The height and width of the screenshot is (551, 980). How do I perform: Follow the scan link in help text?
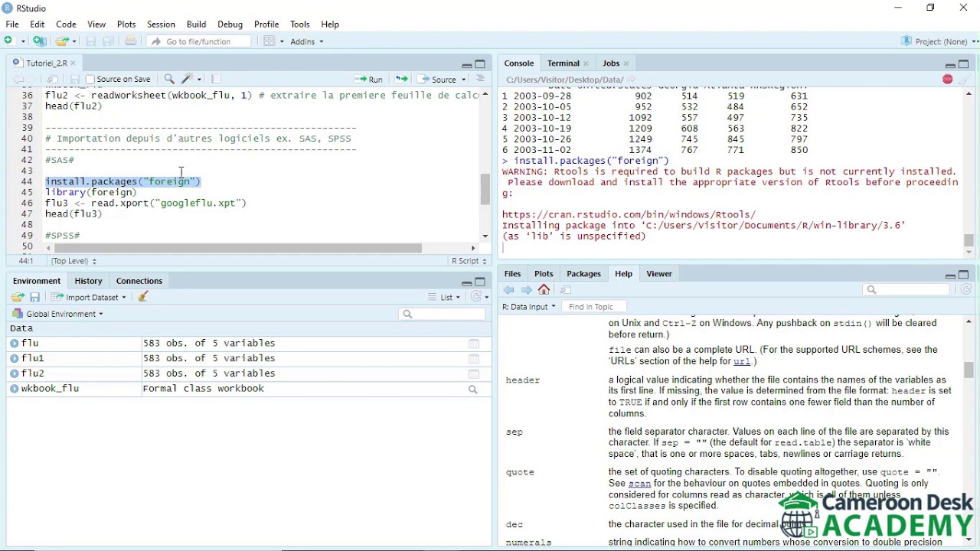pos(639,484)
